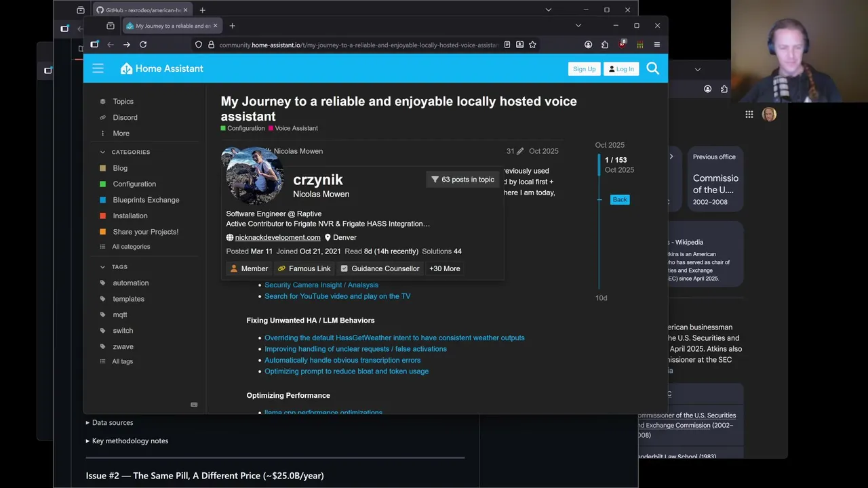Expand Key methodology notes in back window
This screenshot has height=488, width=868.
click(127, 441)
